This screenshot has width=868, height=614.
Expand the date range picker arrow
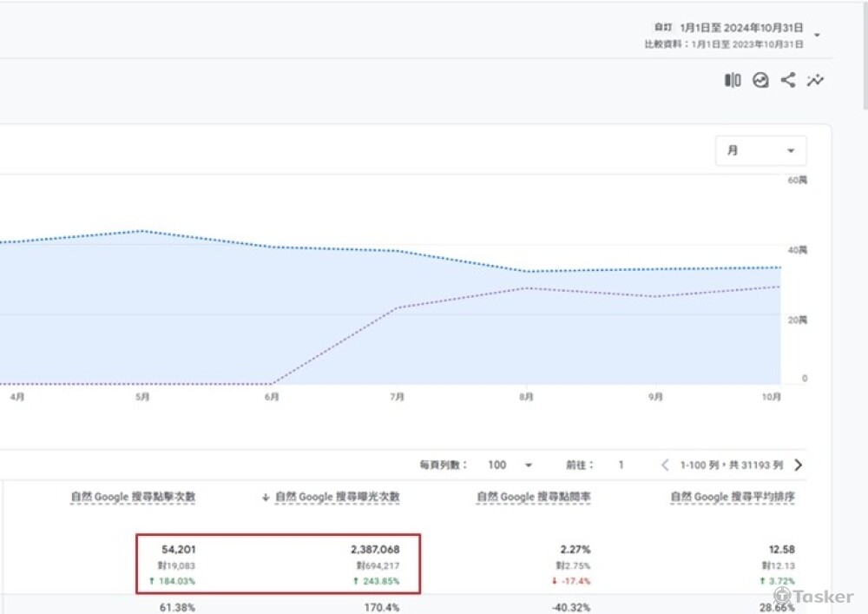[x=817, y=36]
